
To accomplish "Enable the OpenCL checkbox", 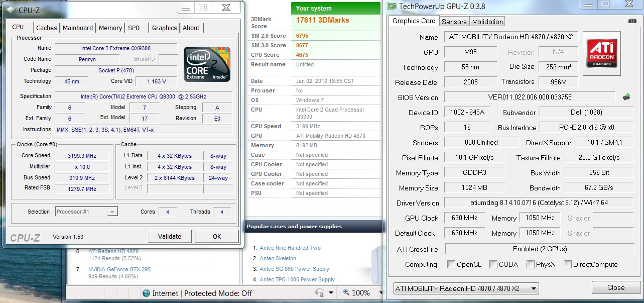I will pyautogui.click(x=451, y=264).
